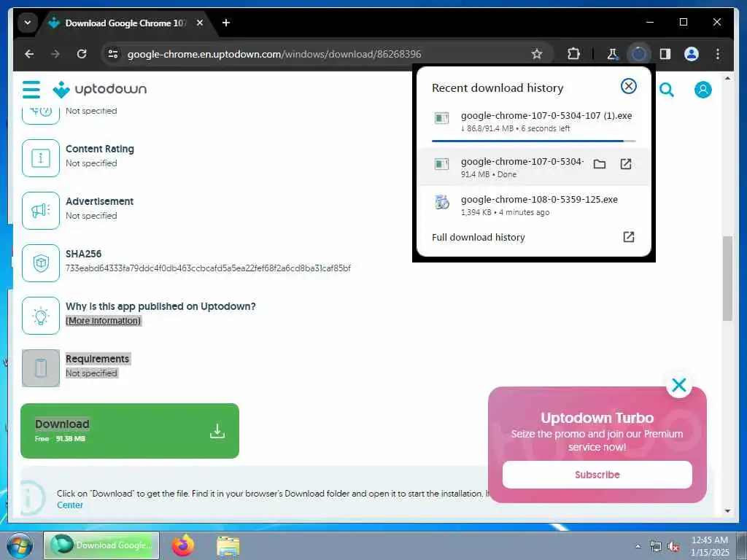Open the completed google-chrome-107 file
The image size is (747, 560).
(625, 164)
